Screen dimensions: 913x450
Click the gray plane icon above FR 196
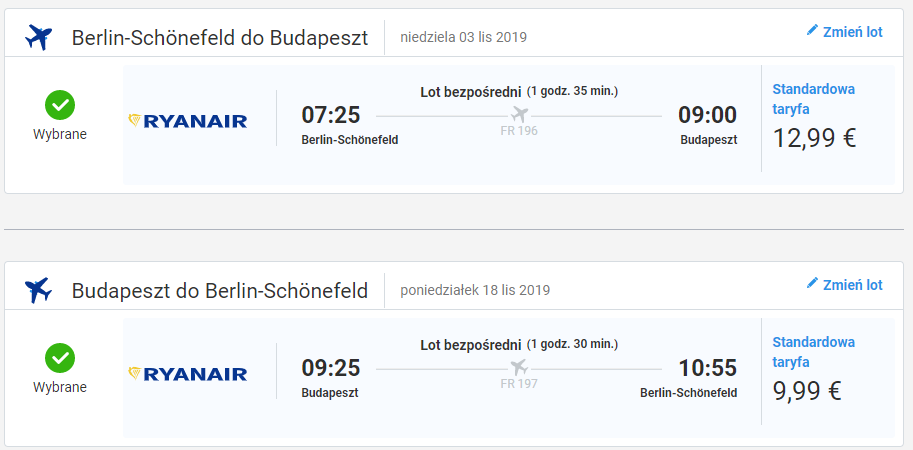coord(519,114)
